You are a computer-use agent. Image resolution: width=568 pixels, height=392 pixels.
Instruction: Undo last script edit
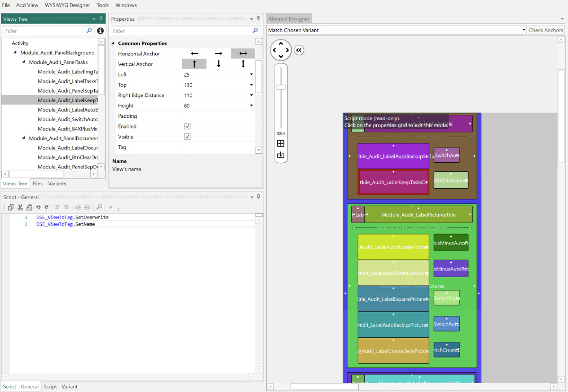tap(38, 207)
